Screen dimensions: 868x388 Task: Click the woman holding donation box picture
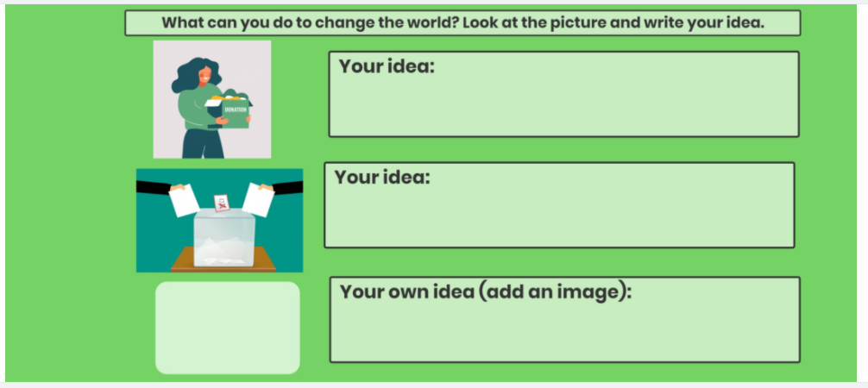pyautogui.click(x=211, y=99)
